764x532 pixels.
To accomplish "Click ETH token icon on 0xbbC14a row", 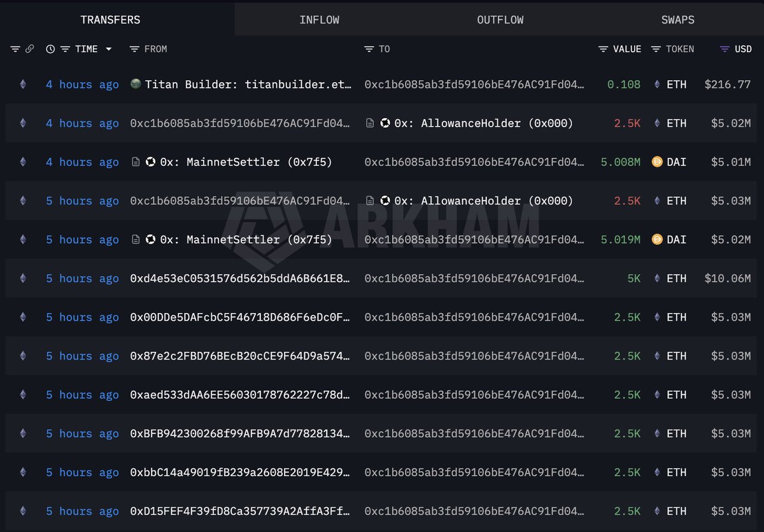I will click(x=658, y=472).
